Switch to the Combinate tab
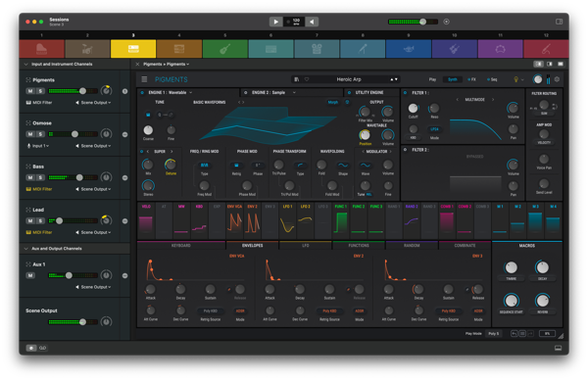This screenshot has width=588, height=380. pyautogui.click(x=465, y=246)
